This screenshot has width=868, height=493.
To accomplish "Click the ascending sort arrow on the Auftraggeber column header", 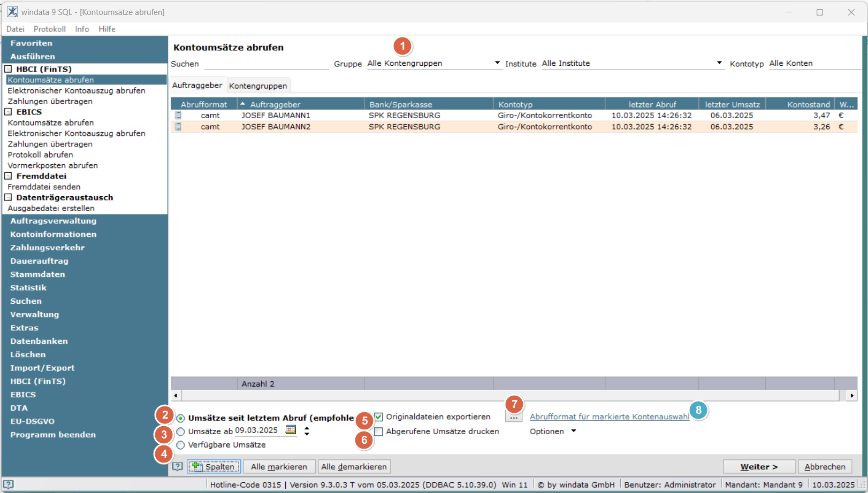I will (243, 104).
